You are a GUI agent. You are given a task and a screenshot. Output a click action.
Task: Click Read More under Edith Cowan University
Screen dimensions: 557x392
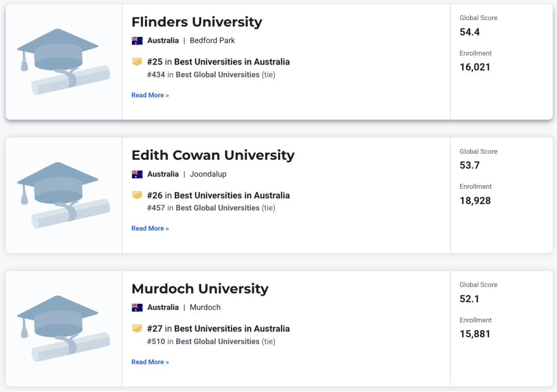(150, 228)
